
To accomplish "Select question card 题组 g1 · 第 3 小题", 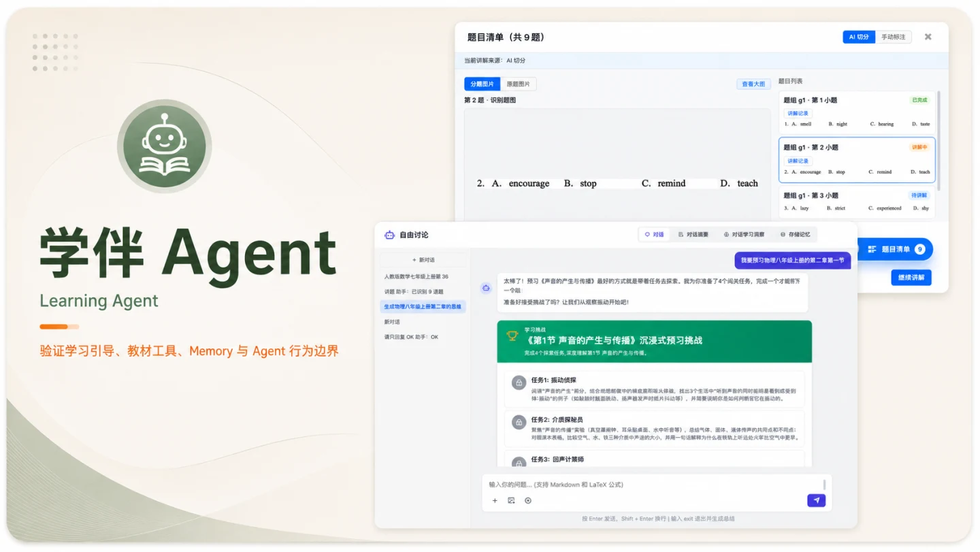I will click(x=857, y=202).
